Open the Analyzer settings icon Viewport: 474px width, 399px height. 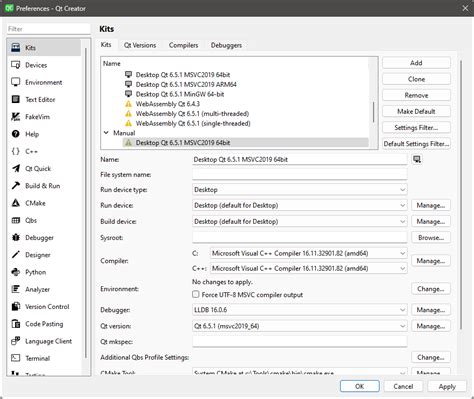click(16, 289)
